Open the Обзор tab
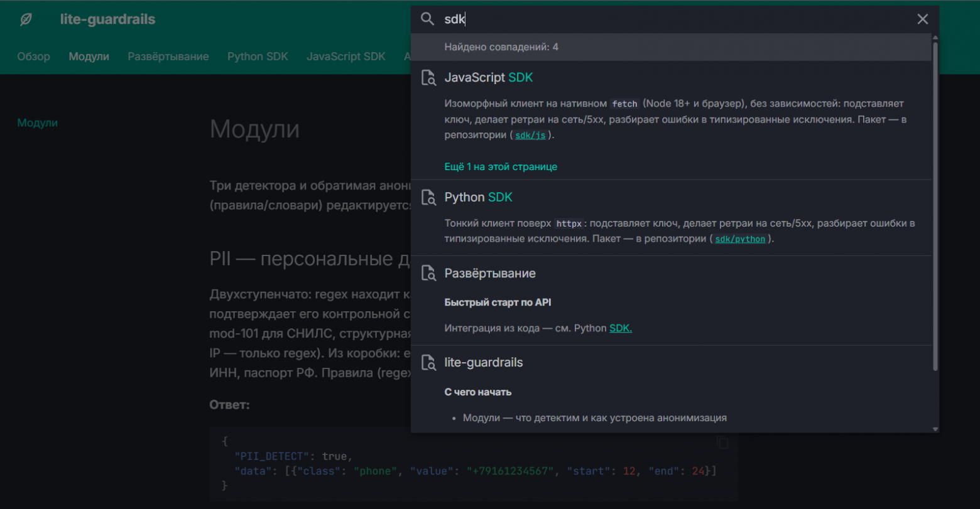 click(33, 56)
